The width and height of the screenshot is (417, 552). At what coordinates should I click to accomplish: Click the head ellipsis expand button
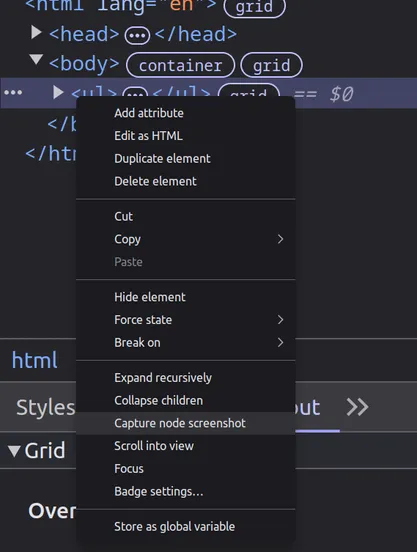click(137, 36)
